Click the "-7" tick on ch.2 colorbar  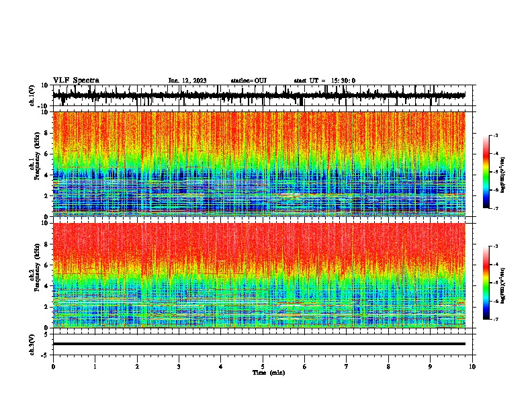(x=495, y=319)
